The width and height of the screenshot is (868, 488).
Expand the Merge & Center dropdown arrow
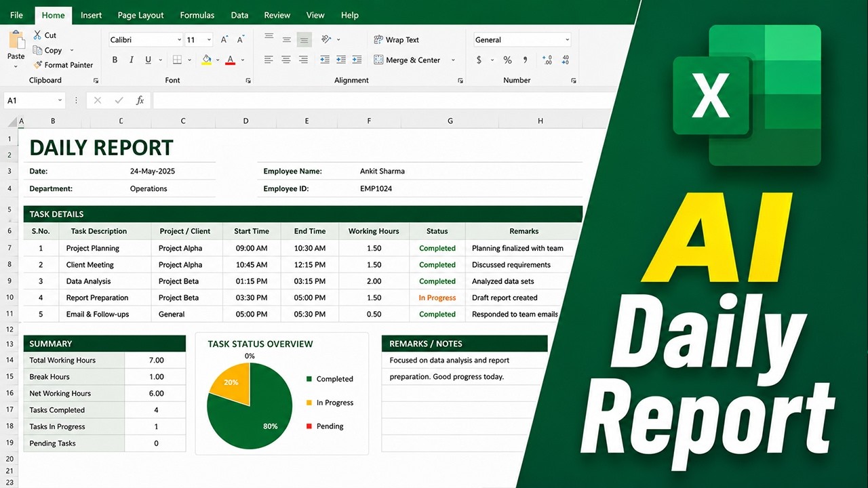[x=453, y=60]
